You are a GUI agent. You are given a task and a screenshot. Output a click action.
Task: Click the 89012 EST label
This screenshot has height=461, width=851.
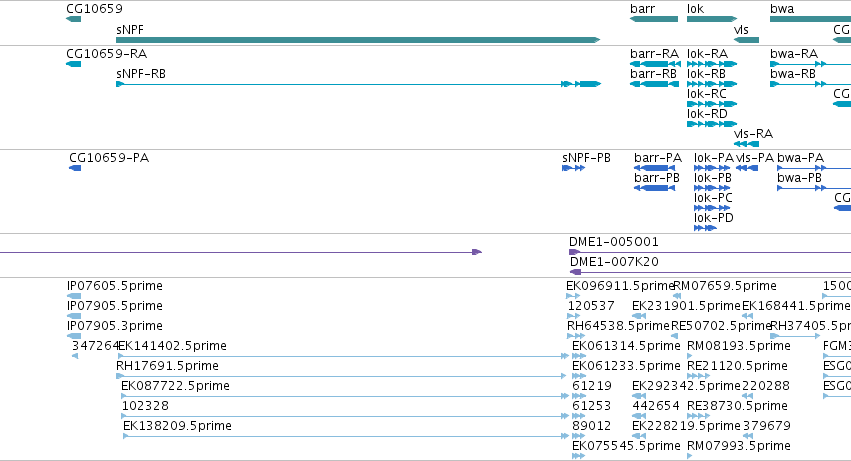click(x=592, y=426)
